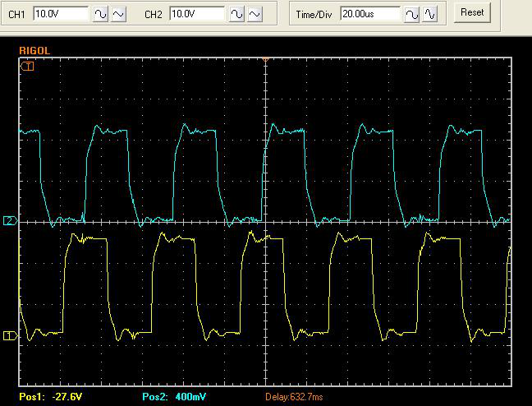The width and height of the screenshot is (532, 406).
Task: Click the orange trigger T marker at top-left
Action: tap(27, 66)
